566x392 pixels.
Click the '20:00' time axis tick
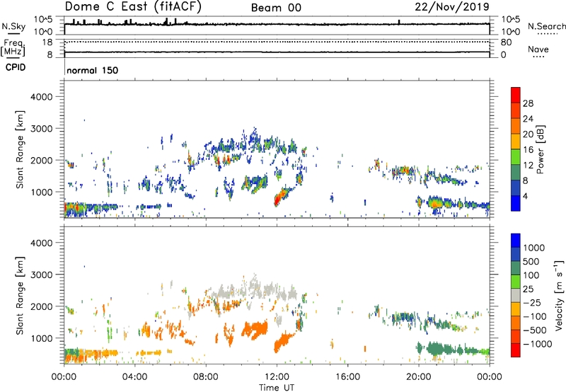point(418,377)
